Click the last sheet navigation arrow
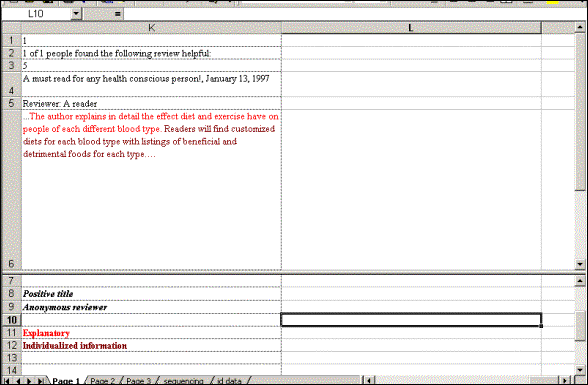The image size is (588, 385). (40, 381)
